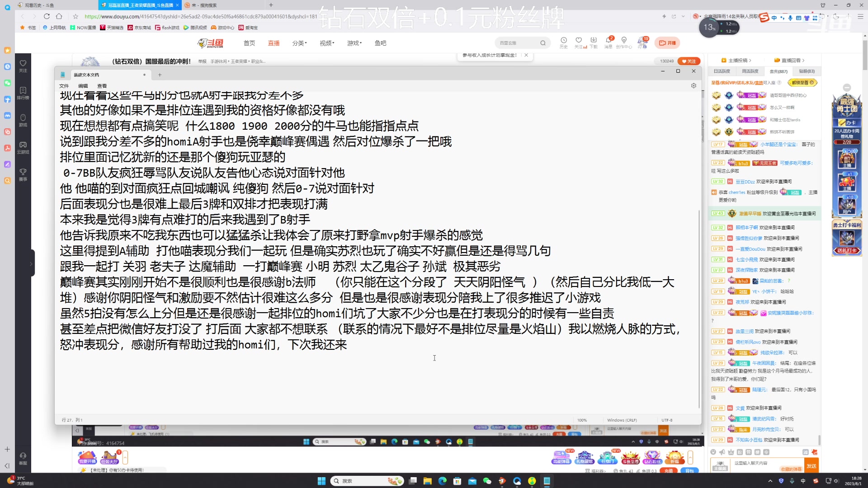868x488 pixels.
Task: Click the 下载 download icon
Action: (x=594, y=42)
